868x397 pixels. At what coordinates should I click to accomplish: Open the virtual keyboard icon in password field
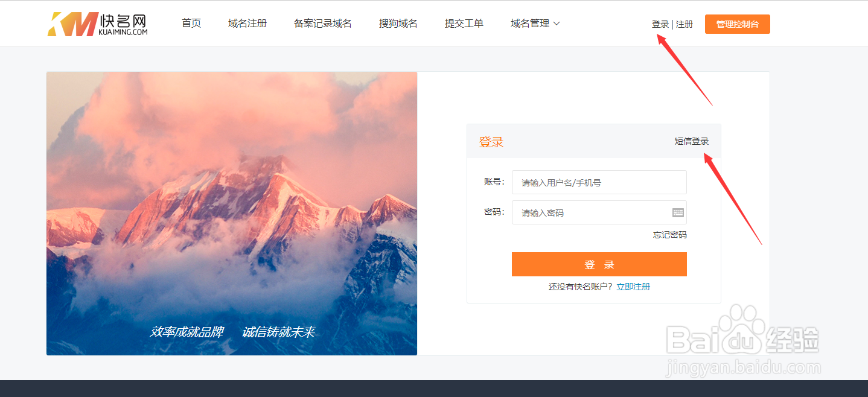[x=677, y=212]
